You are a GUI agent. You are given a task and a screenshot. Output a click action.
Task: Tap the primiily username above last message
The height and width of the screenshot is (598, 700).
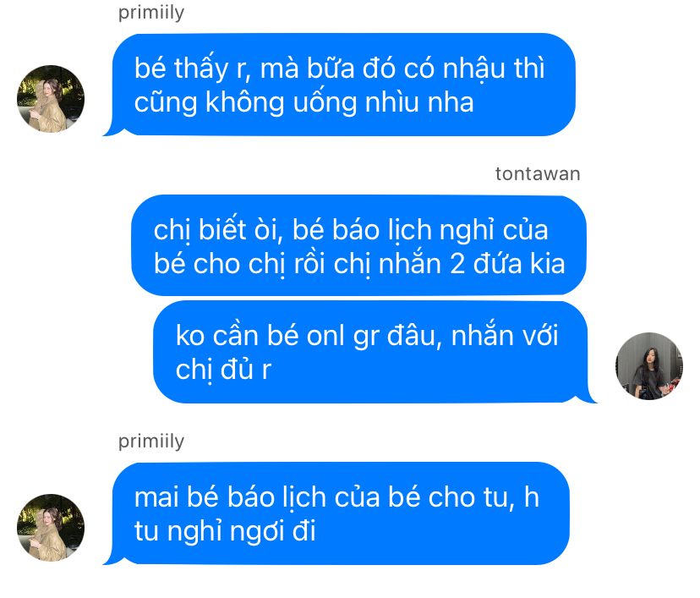(x=150, y=442)
